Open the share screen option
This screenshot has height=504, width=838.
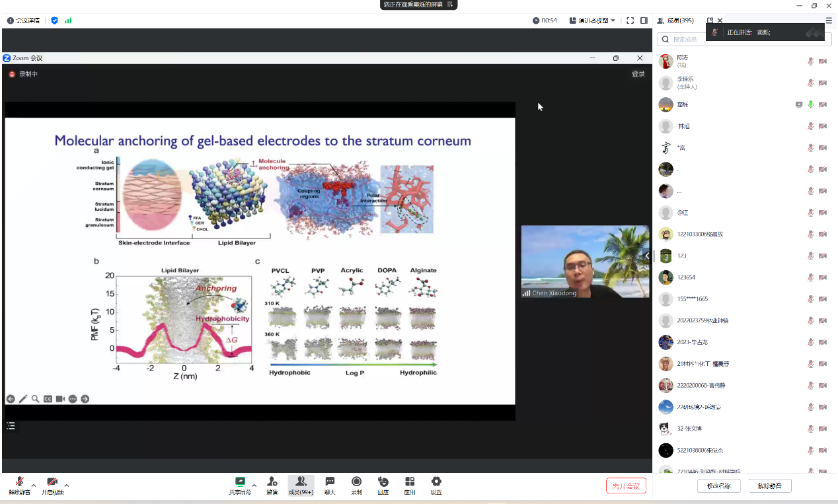[240, 485]
